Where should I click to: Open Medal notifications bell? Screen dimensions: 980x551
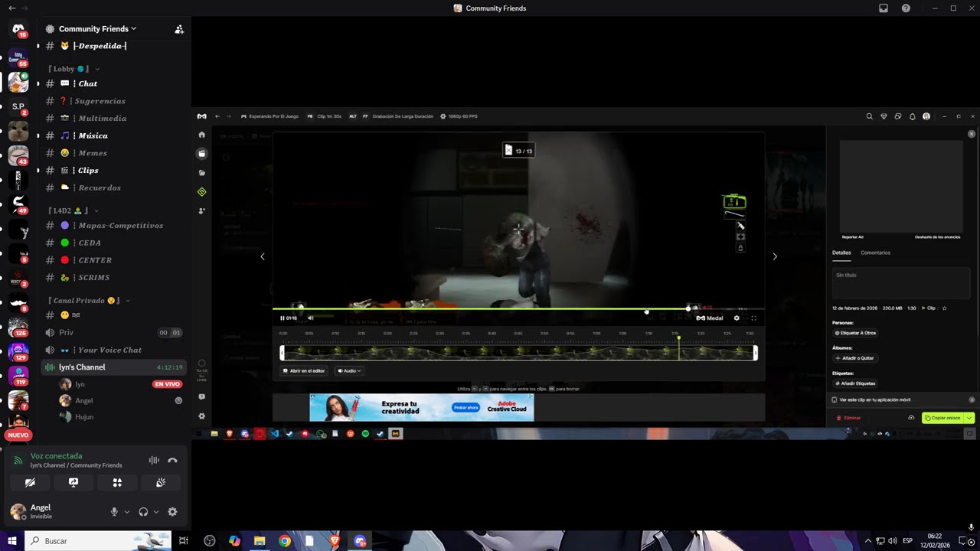pos(912,116)
